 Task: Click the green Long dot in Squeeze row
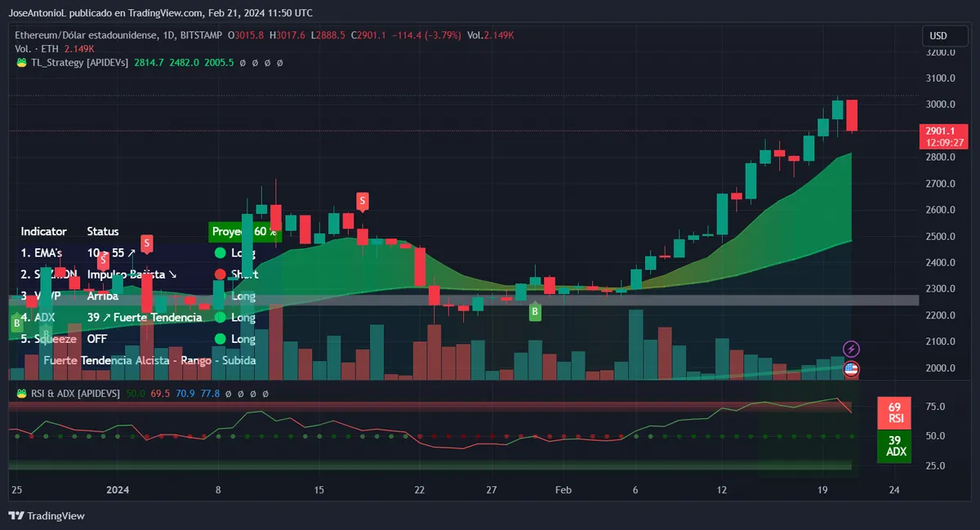pyautogui.click(x=220, y=339)
